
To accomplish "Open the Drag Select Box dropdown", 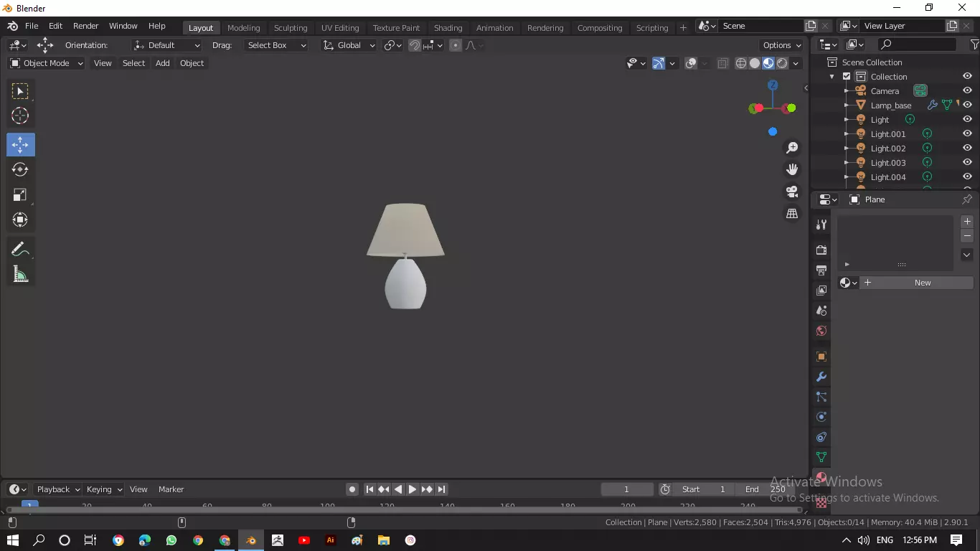I will 276,45.
